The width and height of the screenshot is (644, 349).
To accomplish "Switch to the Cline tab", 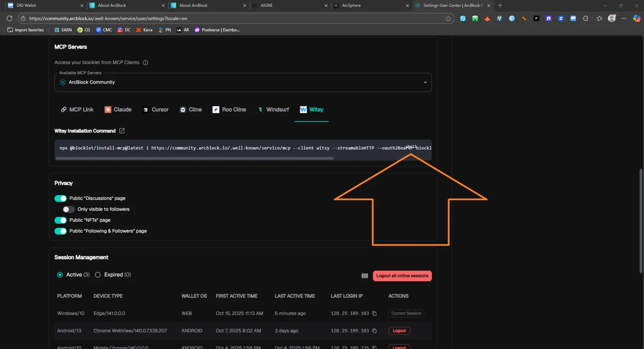I will 191,109.
